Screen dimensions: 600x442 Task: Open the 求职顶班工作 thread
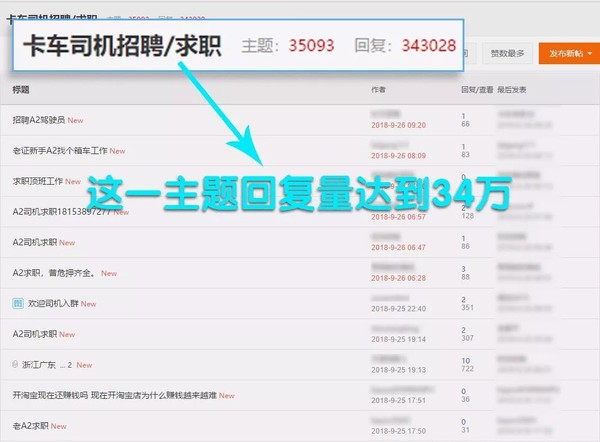pos(37,181)
